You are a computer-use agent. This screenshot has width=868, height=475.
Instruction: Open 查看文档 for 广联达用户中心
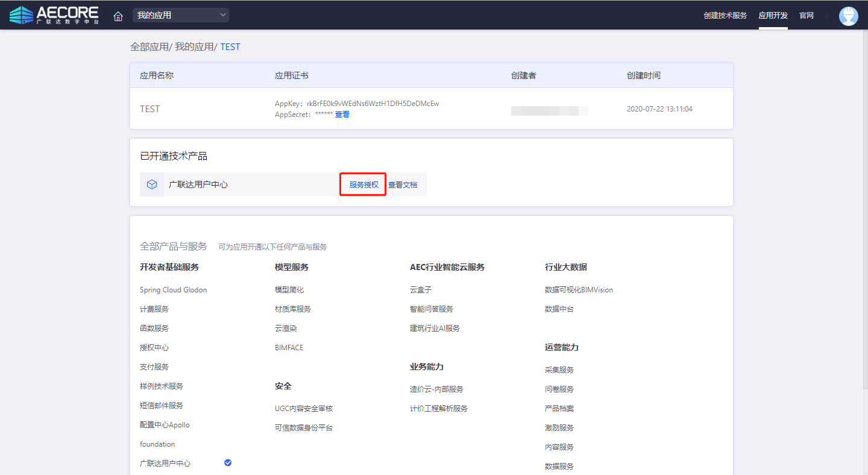pos(402,185)
